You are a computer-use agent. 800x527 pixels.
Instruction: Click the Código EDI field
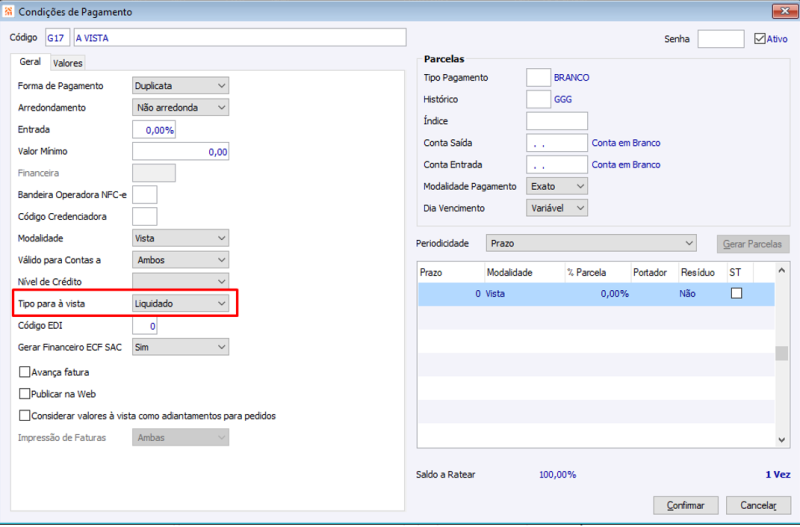[145, 325]
